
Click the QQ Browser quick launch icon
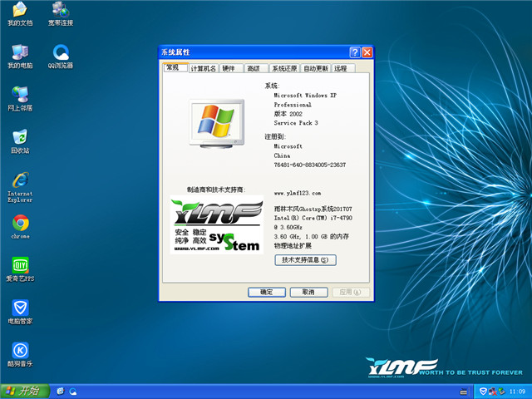(73, 392)
